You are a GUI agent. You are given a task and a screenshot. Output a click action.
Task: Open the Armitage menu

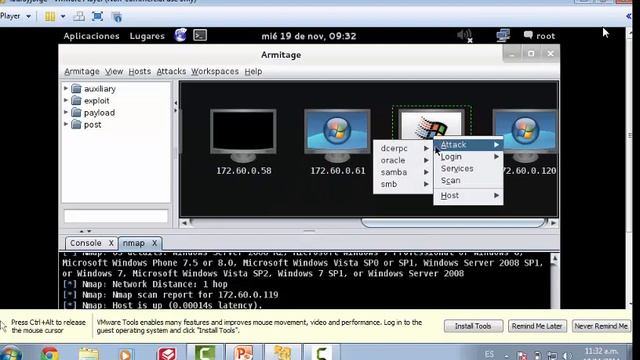click(x=82, y=71)
